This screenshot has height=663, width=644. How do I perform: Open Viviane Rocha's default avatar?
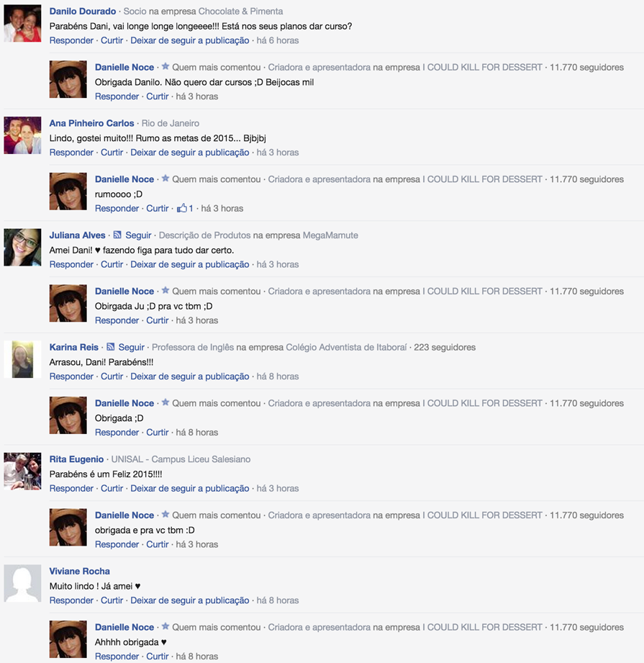22,583
